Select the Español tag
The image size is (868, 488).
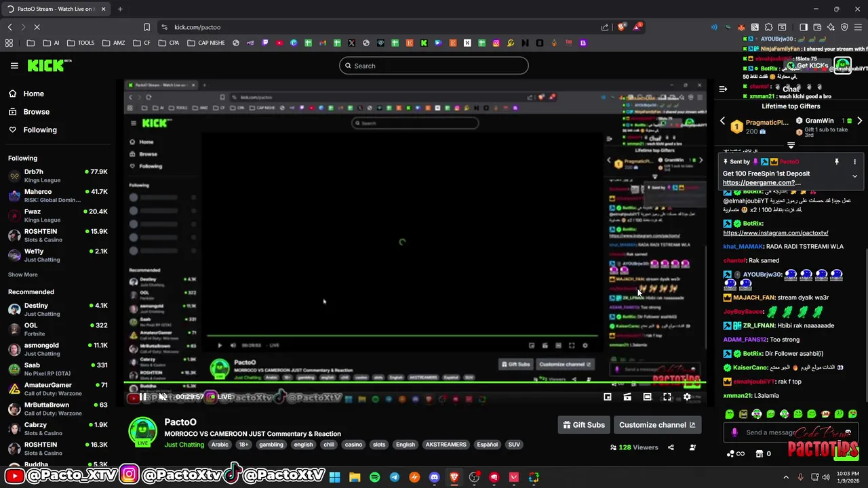487,445
